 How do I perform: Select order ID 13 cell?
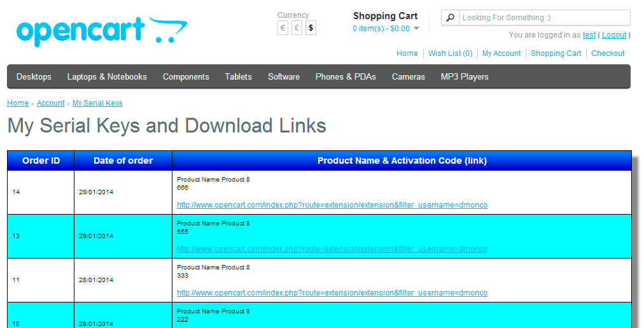click(x=41, y=236)
